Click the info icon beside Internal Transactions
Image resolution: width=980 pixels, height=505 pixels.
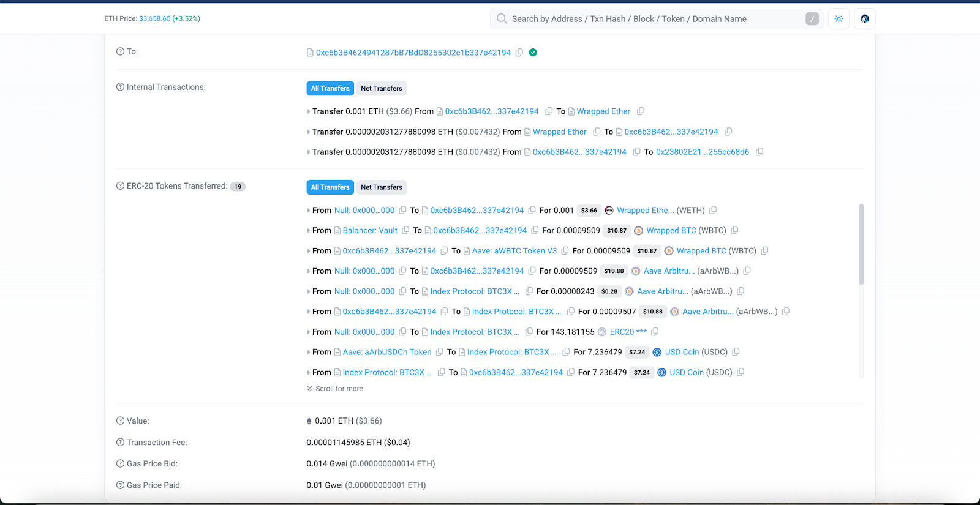[x=120, y=87]
